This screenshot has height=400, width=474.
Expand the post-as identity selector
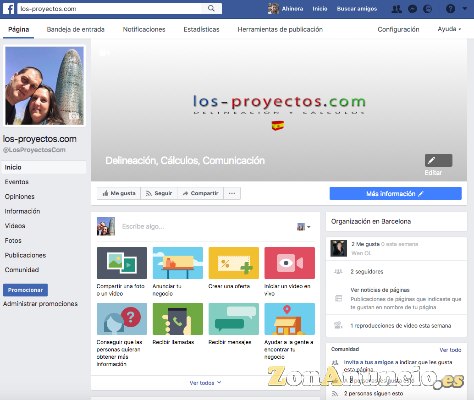click(x=304, y=227)
